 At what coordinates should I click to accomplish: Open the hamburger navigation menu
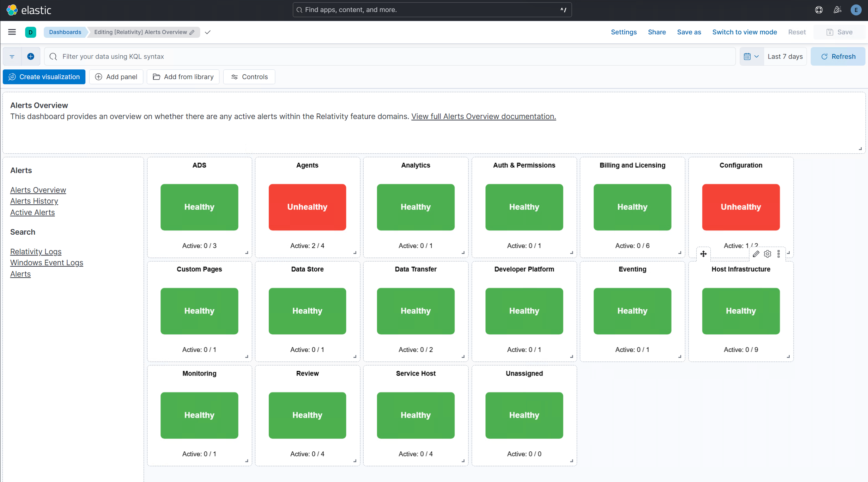click(x=12, y=32)
